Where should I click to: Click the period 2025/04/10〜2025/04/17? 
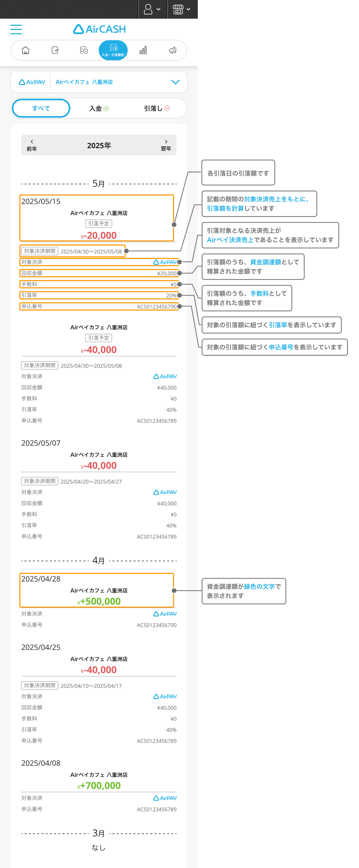pyautogui.click(x=91, y=686)
